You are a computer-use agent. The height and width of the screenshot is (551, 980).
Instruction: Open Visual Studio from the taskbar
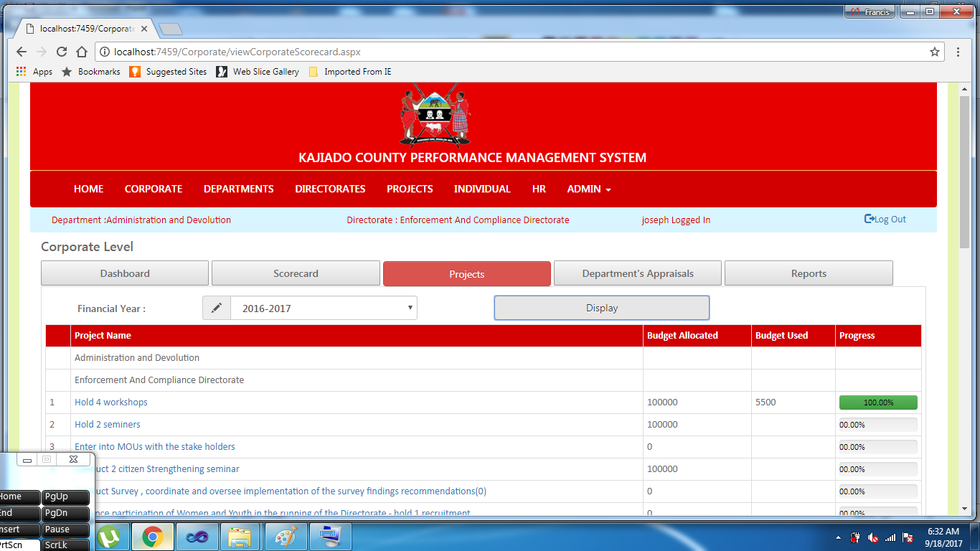196,537
